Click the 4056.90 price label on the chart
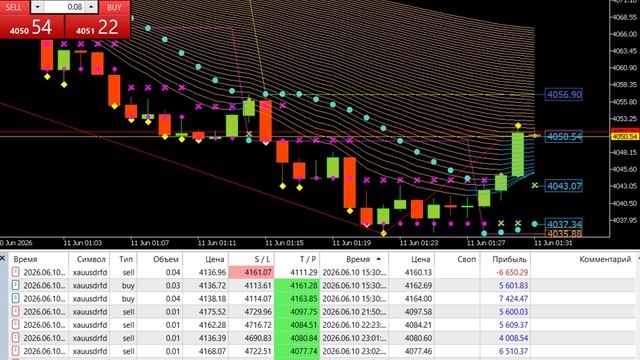The width and height of the screenshot is (640, 360). coord(564,95)
